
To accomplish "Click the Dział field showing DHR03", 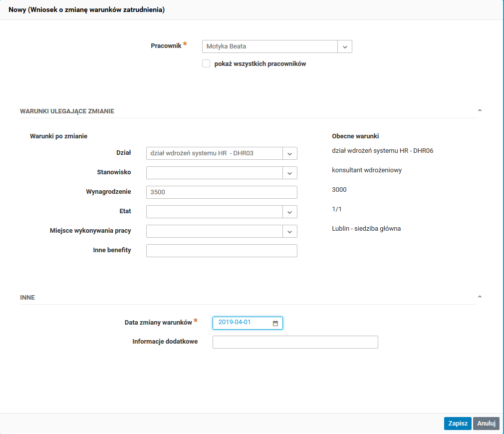I will (215, 153).
